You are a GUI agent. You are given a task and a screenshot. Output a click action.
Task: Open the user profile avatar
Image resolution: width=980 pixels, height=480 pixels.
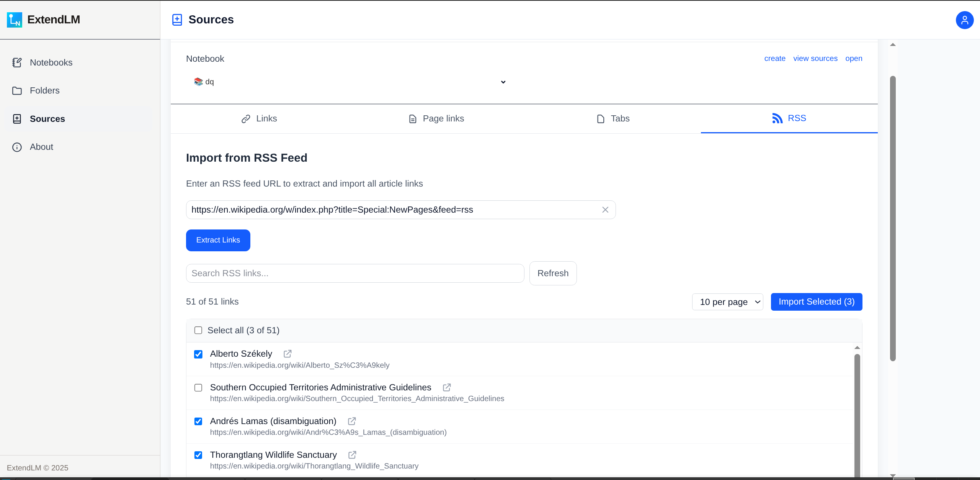964,20
